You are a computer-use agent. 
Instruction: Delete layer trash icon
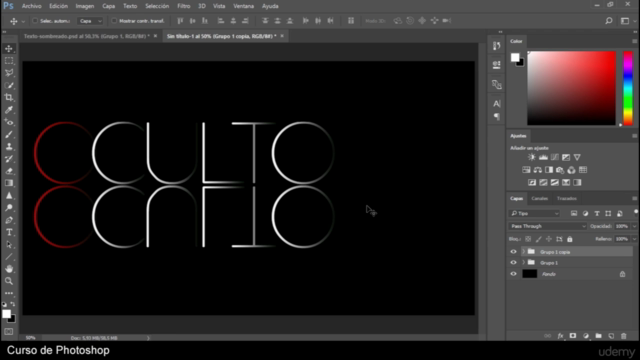[624, 336]
